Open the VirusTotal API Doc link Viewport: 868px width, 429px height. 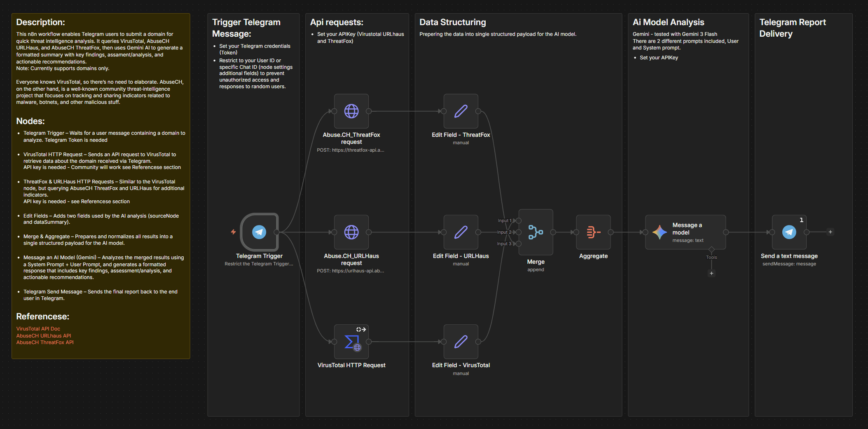(38, 328)
